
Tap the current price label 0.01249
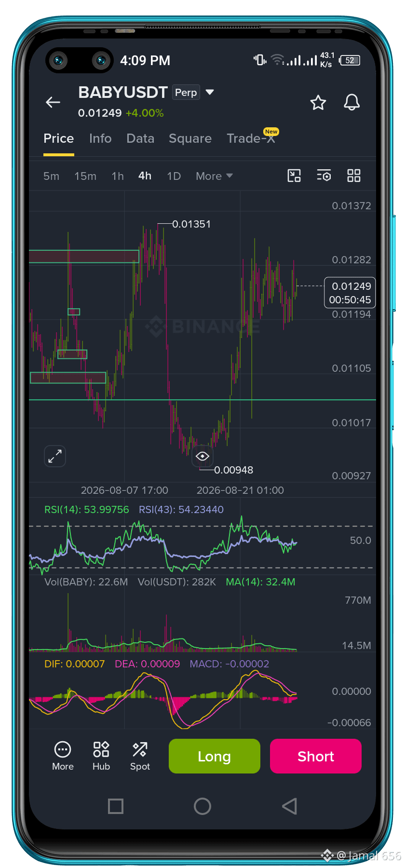tap(350, 293)
